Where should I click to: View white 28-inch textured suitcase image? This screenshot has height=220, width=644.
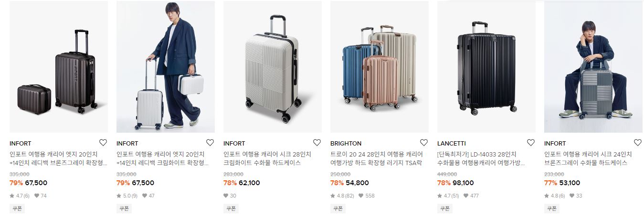point(273,67)
